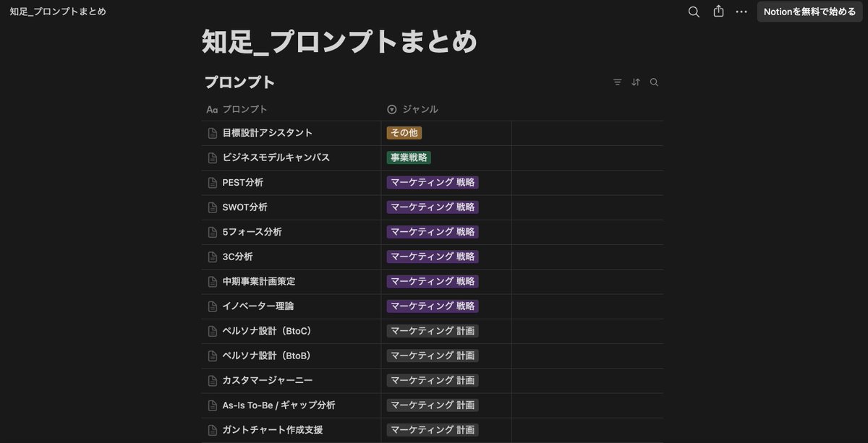Image resolution: width=868 pixels, height=443 pixels.
Task: Click the page icon beside 目標設計アシスタント
Action: click(212, 133)
